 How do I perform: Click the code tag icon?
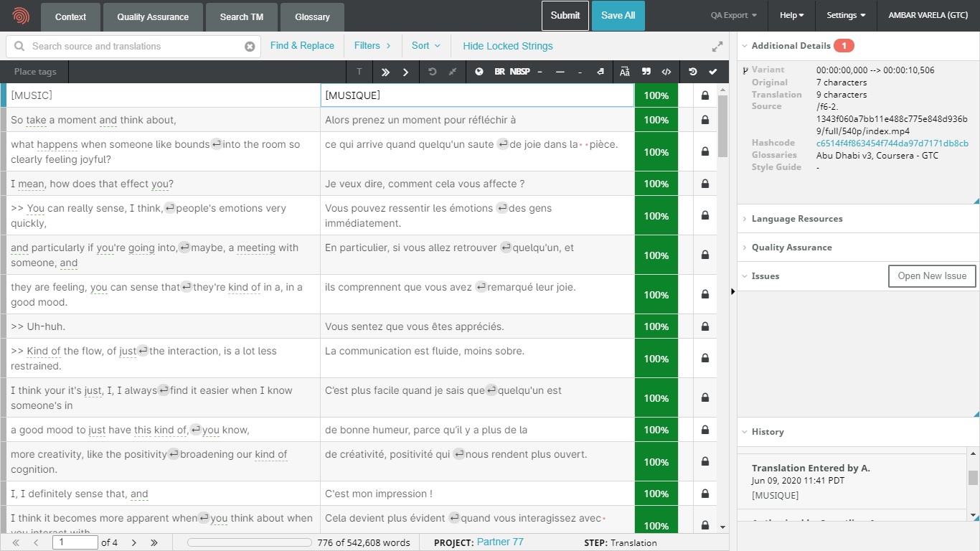[666, 72]
